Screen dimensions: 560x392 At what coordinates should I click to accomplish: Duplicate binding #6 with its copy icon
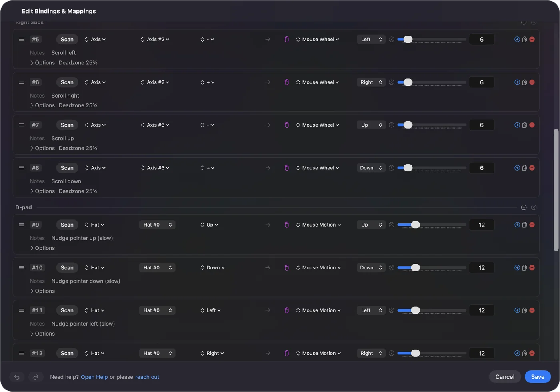click(x=524, y=82)
